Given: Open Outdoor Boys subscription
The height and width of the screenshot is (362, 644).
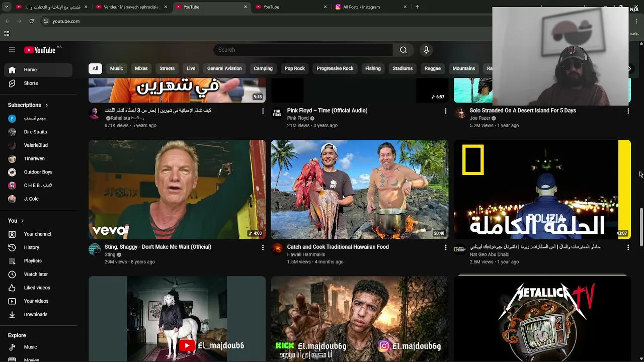Looking at the screenshot, I should (38, 172).
